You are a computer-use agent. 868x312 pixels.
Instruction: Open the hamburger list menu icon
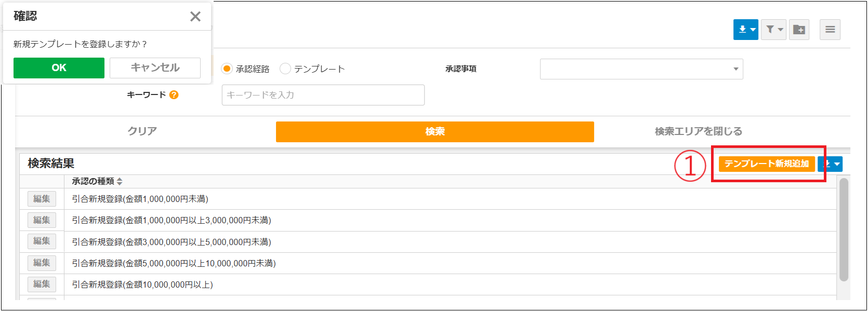[x=830, y=30]
